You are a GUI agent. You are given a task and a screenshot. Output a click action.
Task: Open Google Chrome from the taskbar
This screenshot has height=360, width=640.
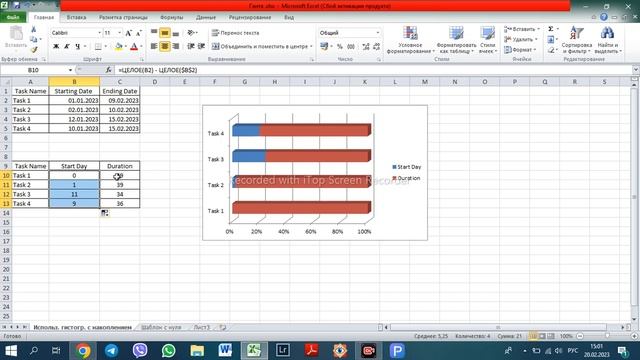pos(83,351)
